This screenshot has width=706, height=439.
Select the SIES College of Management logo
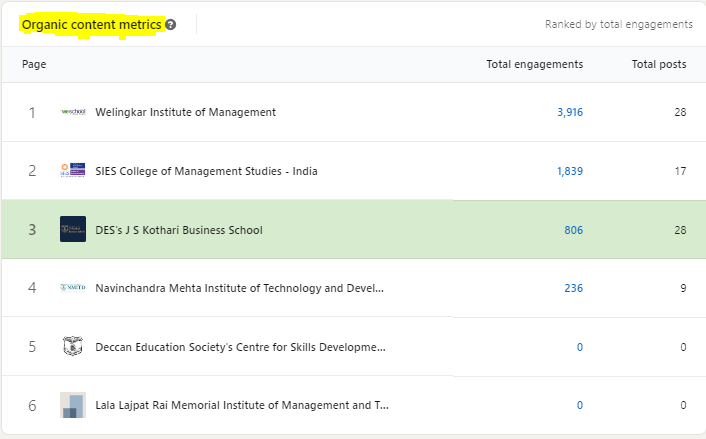[73, 170]
